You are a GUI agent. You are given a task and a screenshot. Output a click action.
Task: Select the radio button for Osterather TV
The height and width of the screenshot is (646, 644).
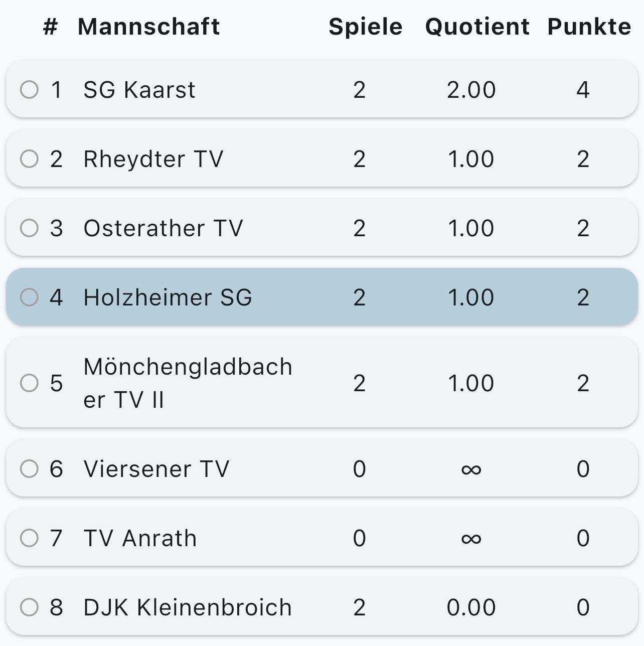click(x=29, y=228)
